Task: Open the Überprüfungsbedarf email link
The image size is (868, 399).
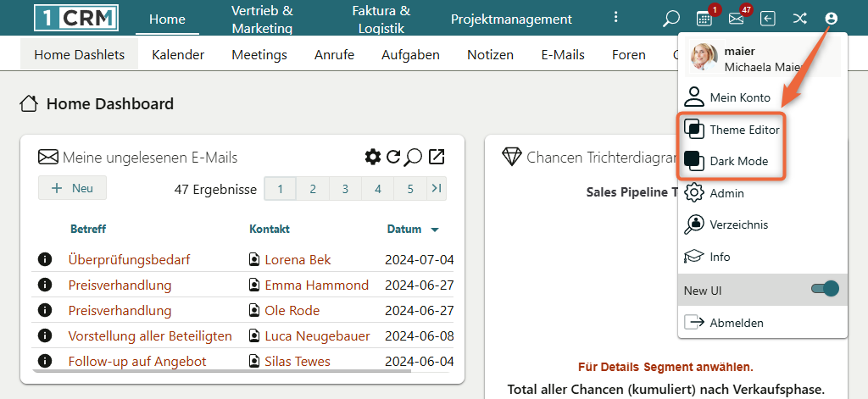Action: pos(129,259)
